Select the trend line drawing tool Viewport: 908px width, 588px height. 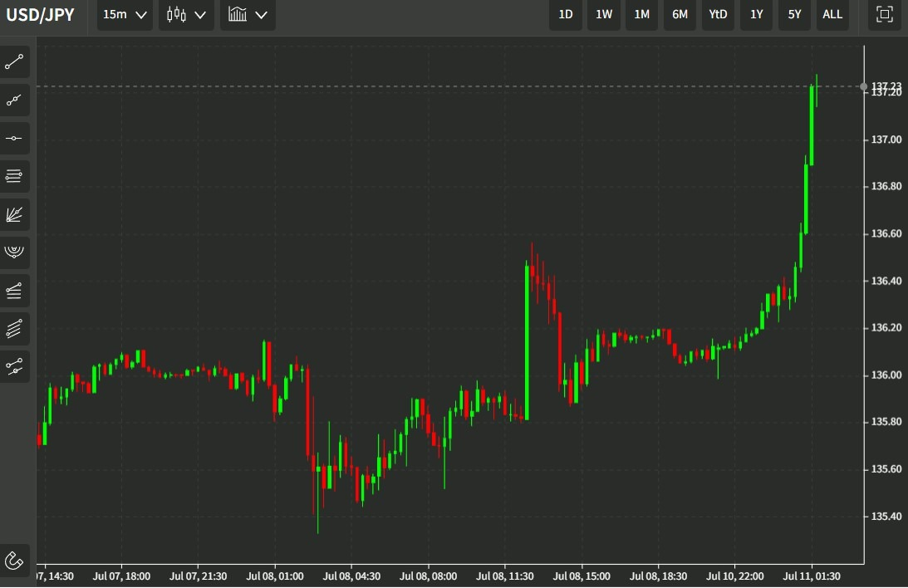pos(14,62)
